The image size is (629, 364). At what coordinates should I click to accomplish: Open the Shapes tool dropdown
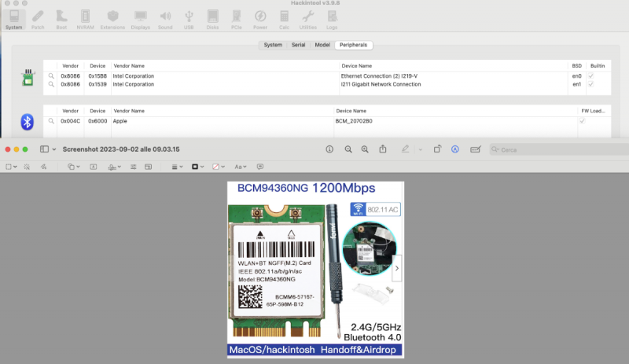[x=73, y=167]
